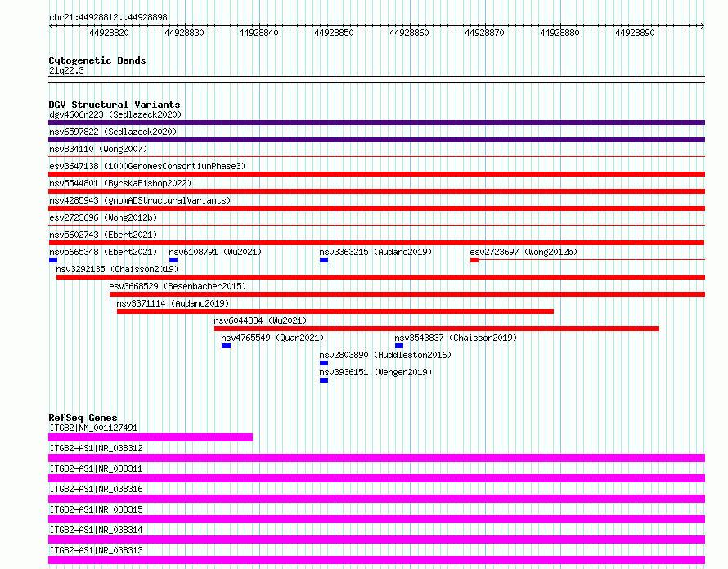This screenshot has width=728, height=569.
Task: Click the purple nsv6597822 variant bar
Action: (376, 140)
